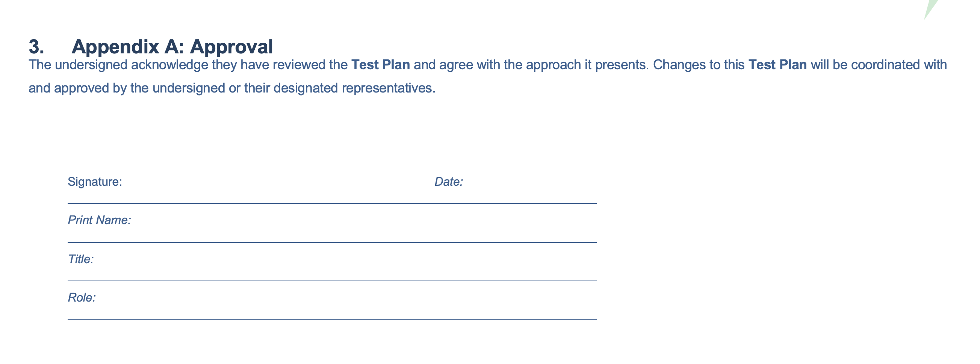This screenshot has height=364, width=980.
Task: Click the words "designated representatives" on the second line
Action: tap(354, 88)
